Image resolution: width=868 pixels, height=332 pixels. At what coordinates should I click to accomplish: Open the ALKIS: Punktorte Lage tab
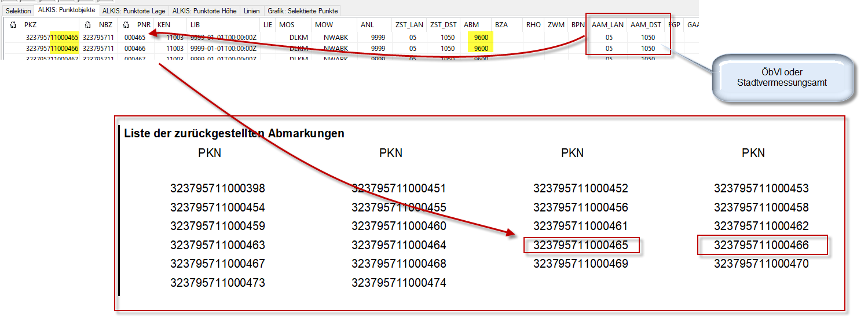(134, 11)
